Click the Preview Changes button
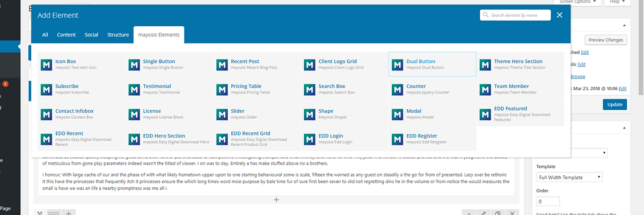 606,40
